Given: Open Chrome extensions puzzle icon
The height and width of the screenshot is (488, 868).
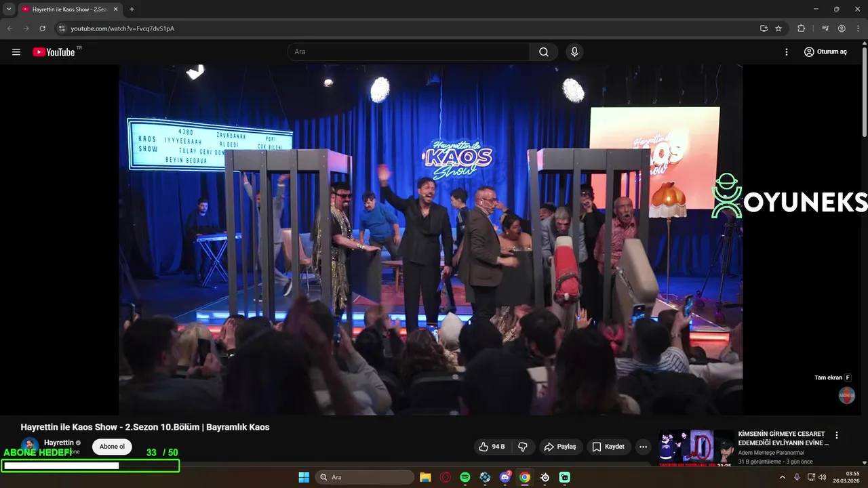Looking at the screenshot, I should click(x=802, y=28).
